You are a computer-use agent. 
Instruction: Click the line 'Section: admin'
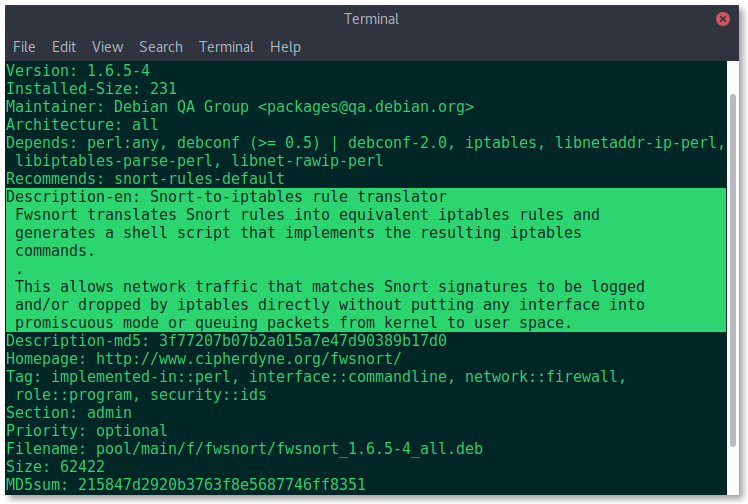69,413
